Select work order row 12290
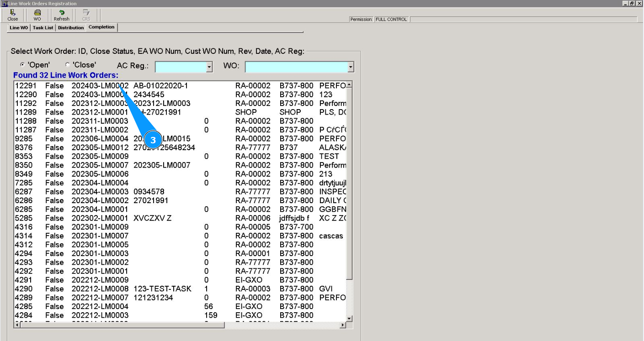 (x=180, y=94)
